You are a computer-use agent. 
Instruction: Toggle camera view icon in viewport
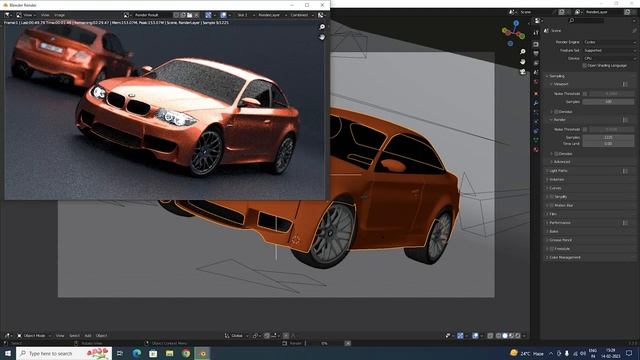522,71
